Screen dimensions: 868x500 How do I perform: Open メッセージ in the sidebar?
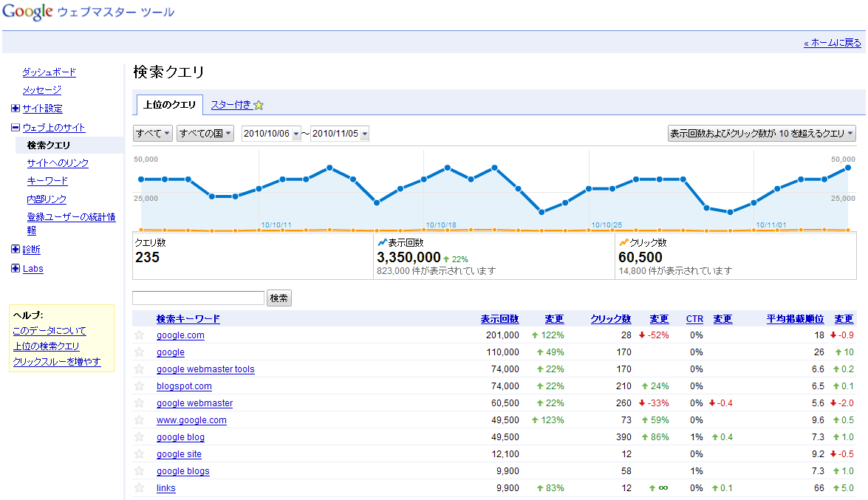point(42,89)
